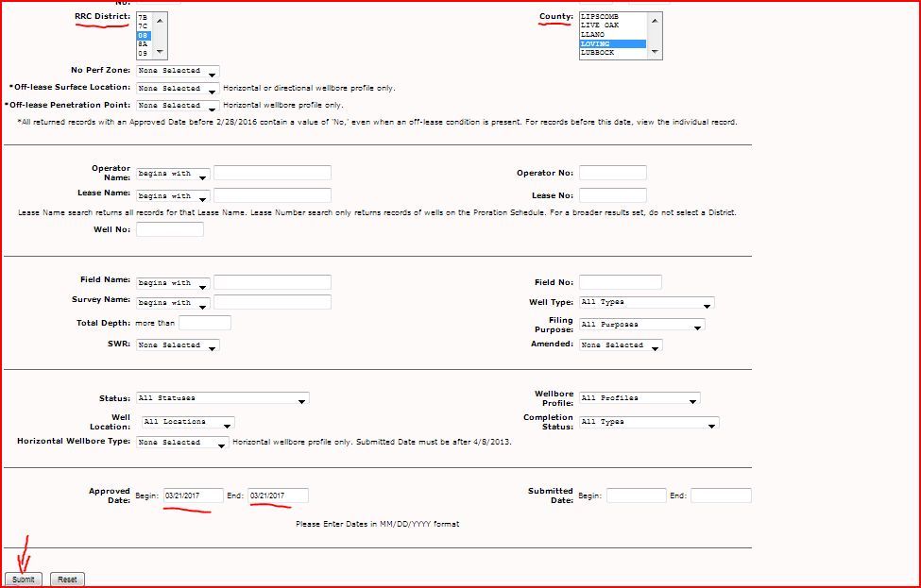Open the Amended dropdown

621,345
